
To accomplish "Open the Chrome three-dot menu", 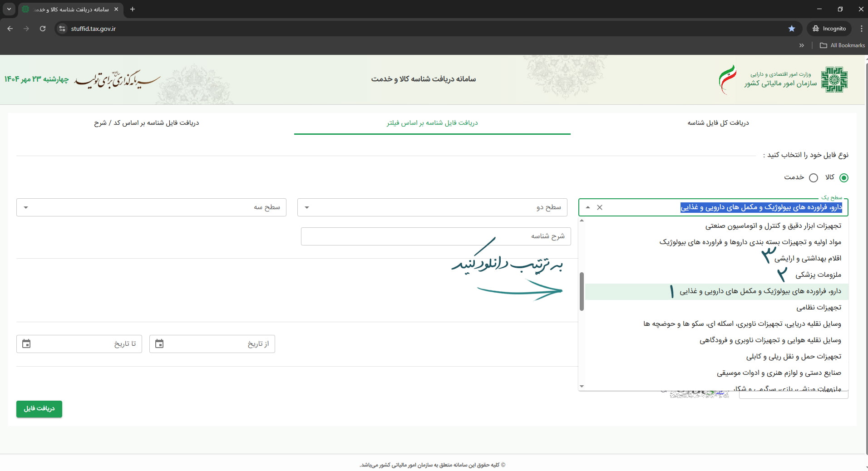I will [x=861, y=29].
